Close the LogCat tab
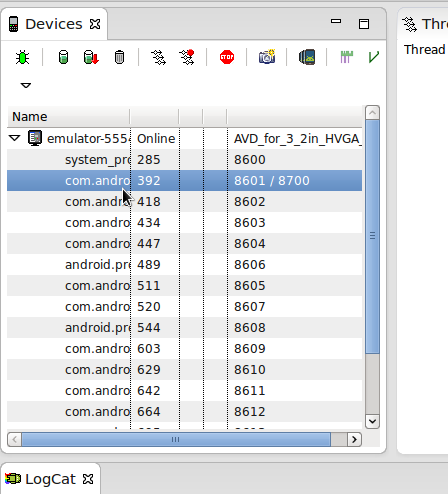The height and width of the screenshot is (494, 448). [x=88, y=479]
